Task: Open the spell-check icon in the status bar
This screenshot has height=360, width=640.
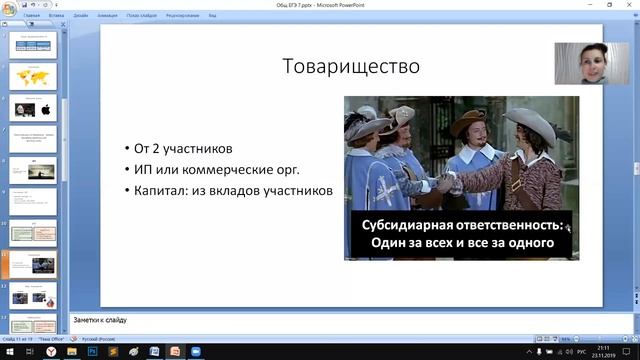Action: pos(74,339)
